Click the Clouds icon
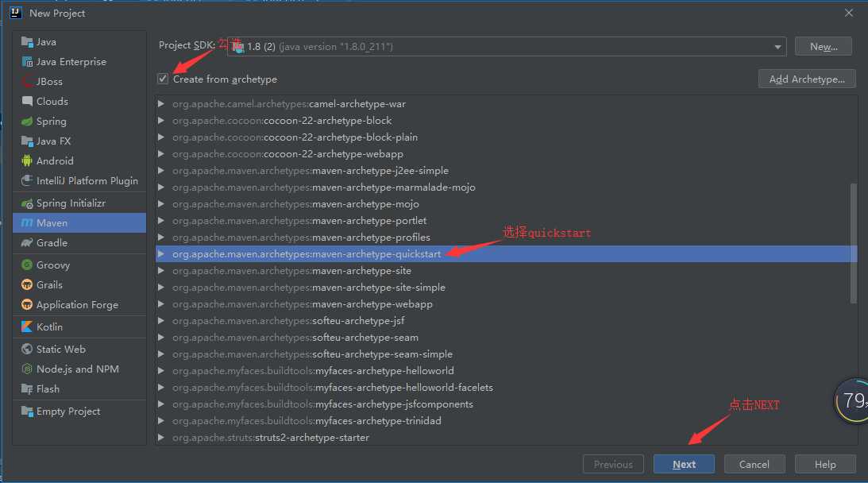The width and height of the screenshot is (868, 483). (26, 102)
